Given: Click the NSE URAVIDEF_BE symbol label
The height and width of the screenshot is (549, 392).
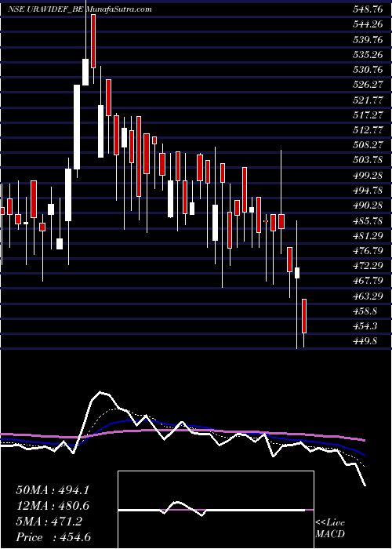Looking at the screenshot, I should click(x=45, y=9).
